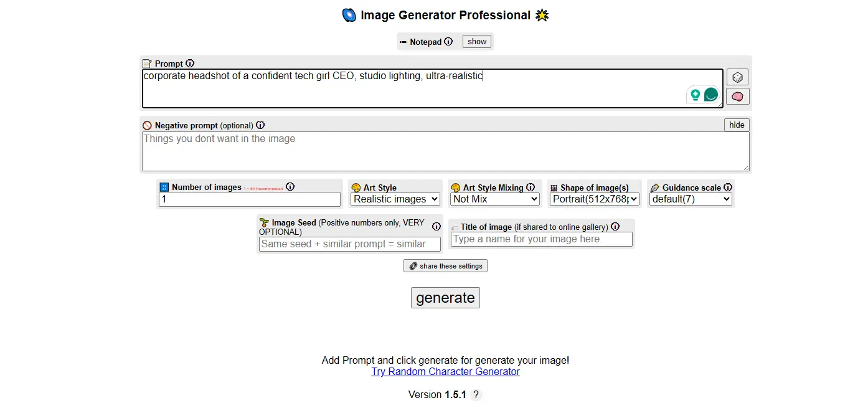Click the random dice prompt button

click(737, 77)
